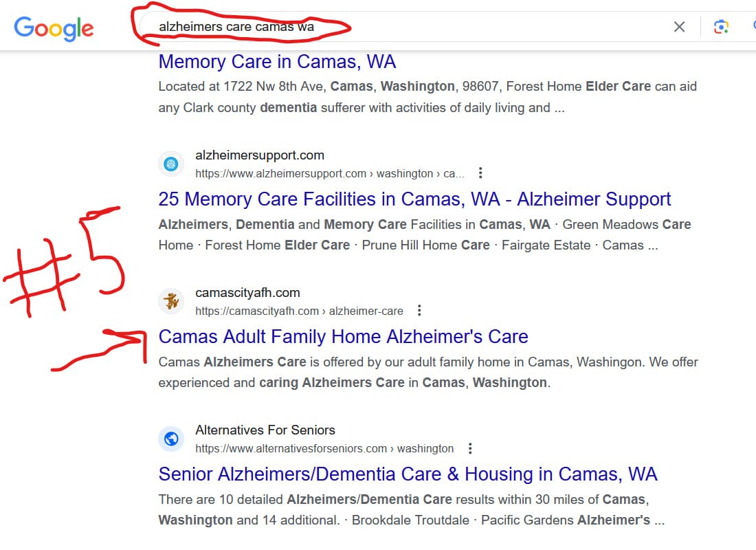Click the camascityafh.com site favicon
The image size is (756, 550).
tap(171, 301)
